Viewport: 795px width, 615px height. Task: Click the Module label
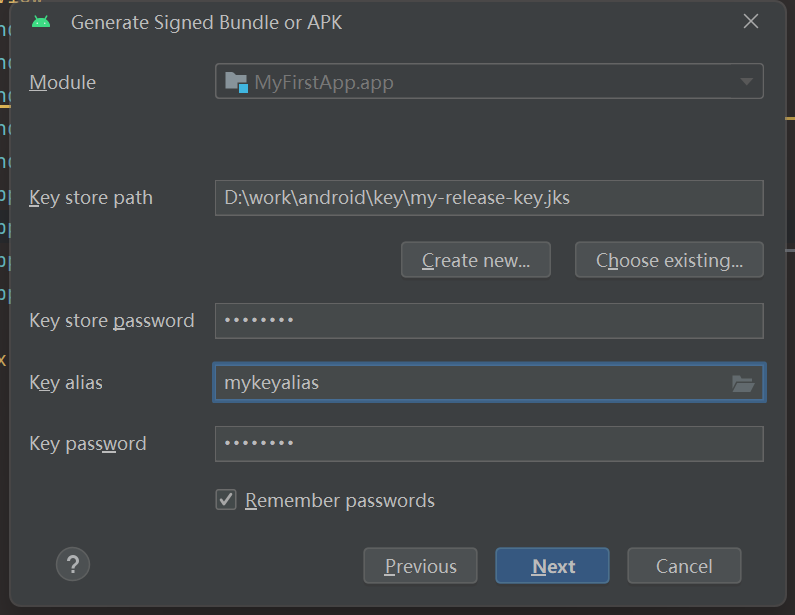pos(63,82)
